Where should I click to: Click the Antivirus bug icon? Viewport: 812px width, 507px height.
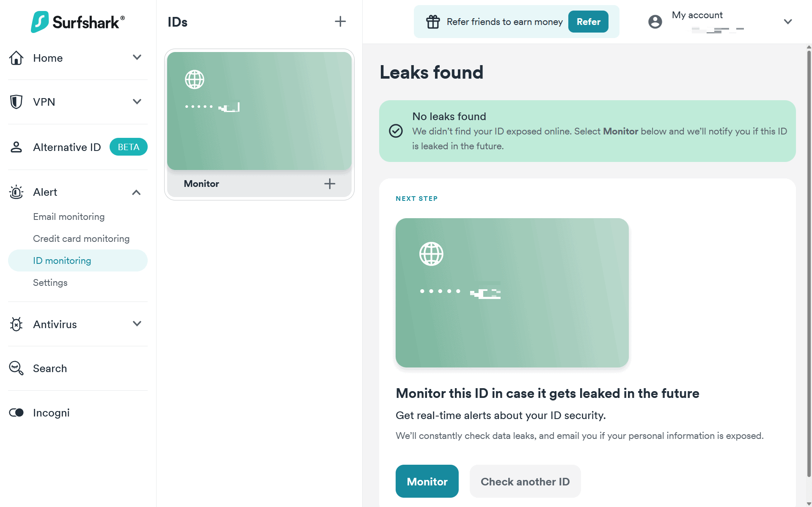16,324
